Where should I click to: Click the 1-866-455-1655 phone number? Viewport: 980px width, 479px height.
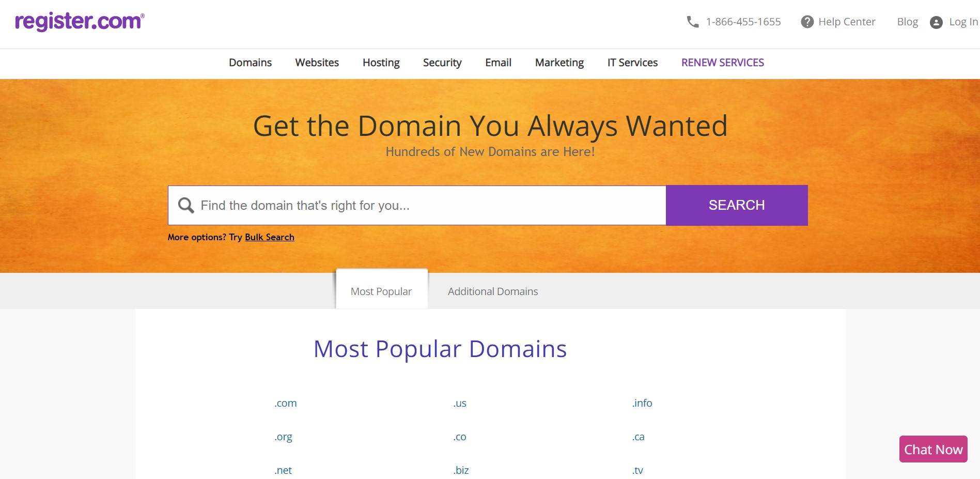tap(743, 22)
